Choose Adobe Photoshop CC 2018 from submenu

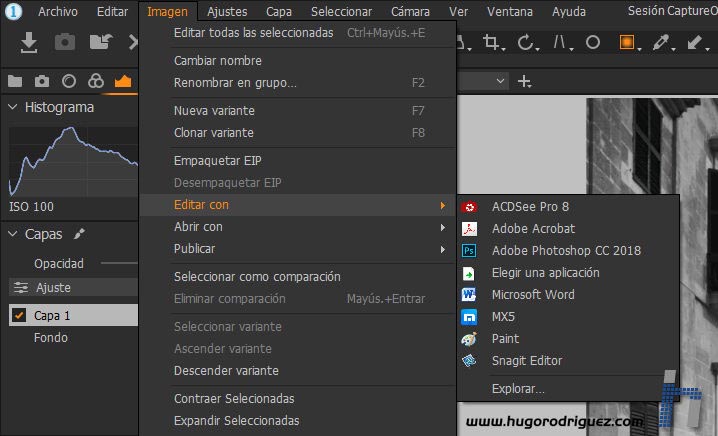[566, 251]
